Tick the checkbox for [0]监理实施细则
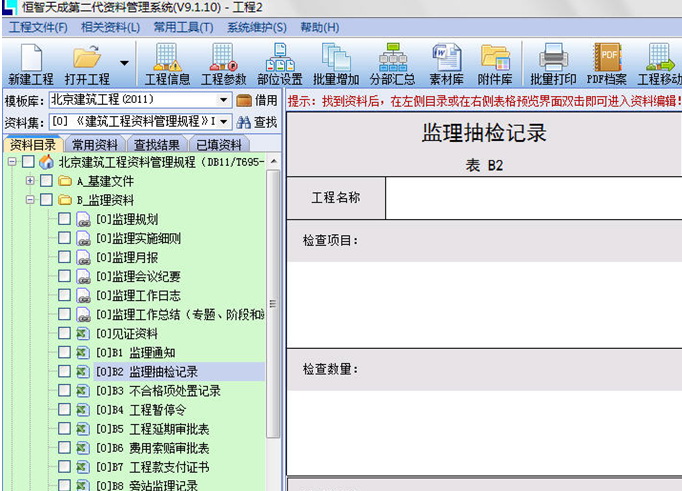 coord(64,238)
